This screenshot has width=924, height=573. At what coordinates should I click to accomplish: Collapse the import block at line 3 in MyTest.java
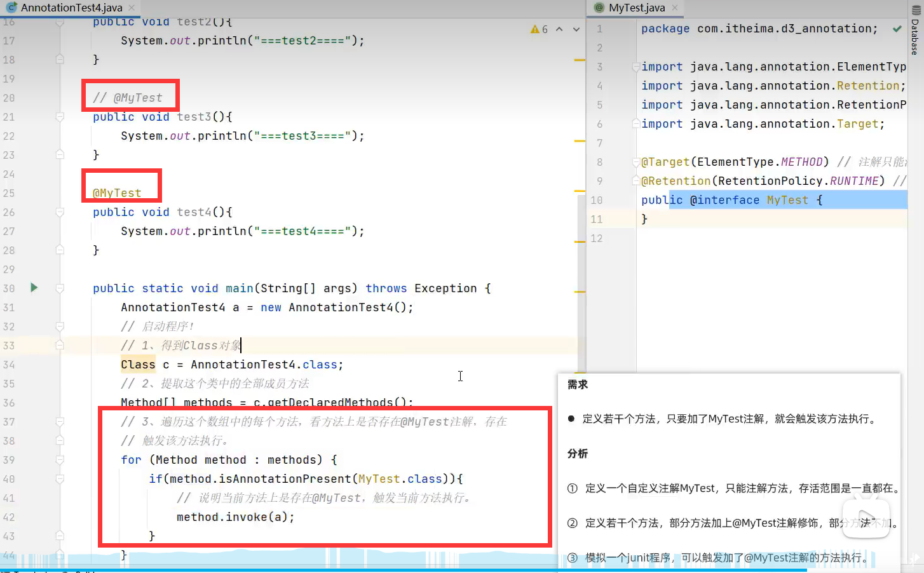[x=635, y=67]
